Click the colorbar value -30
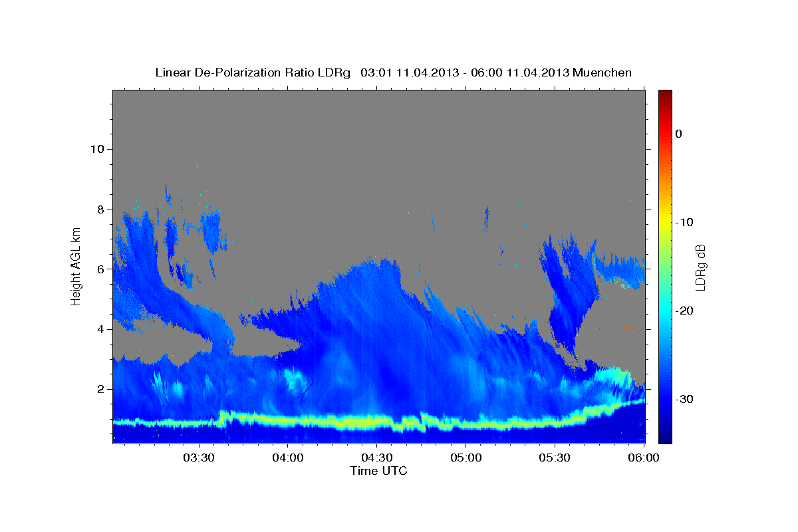This screenshot has width=798, height=532. click(x=685, y=399)
